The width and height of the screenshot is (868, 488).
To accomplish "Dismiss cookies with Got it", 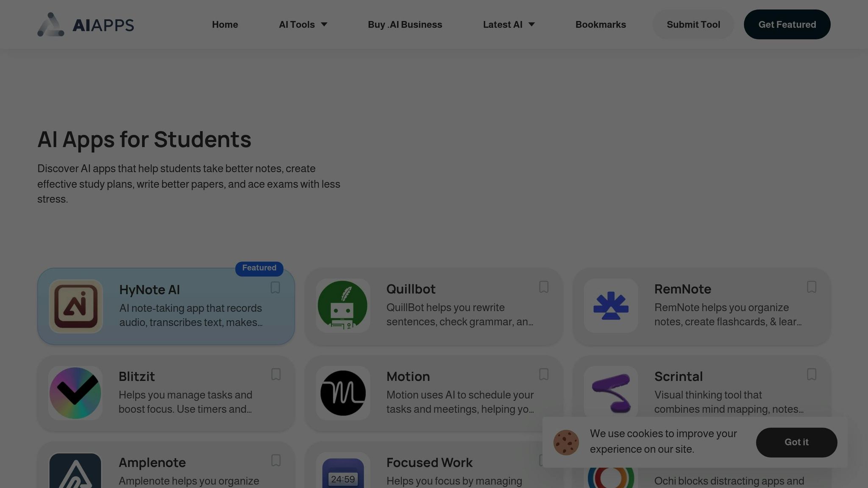I will point(796,442).
